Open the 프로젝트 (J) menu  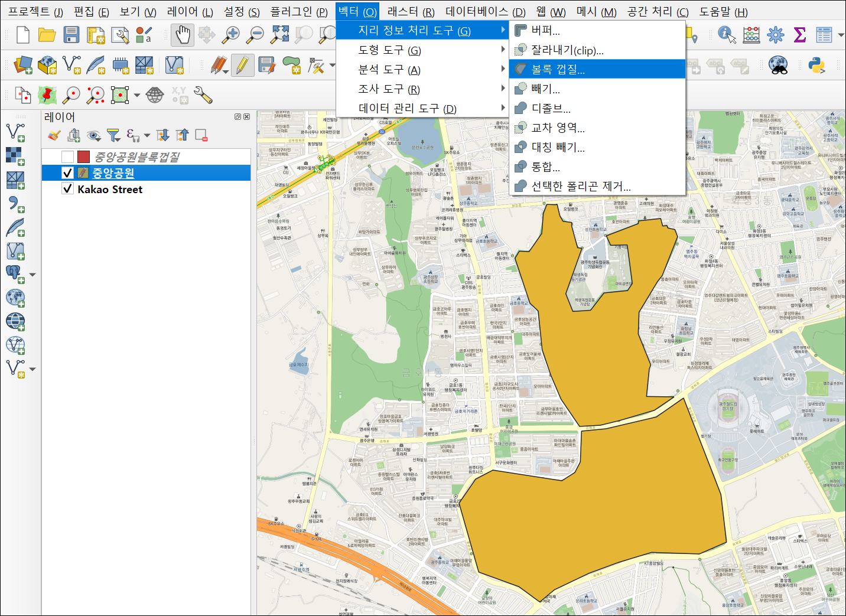coord(35,12)
